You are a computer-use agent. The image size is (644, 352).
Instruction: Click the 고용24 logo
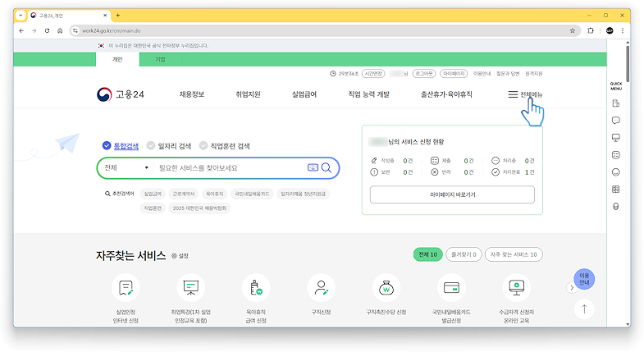[x=121, y=94]
